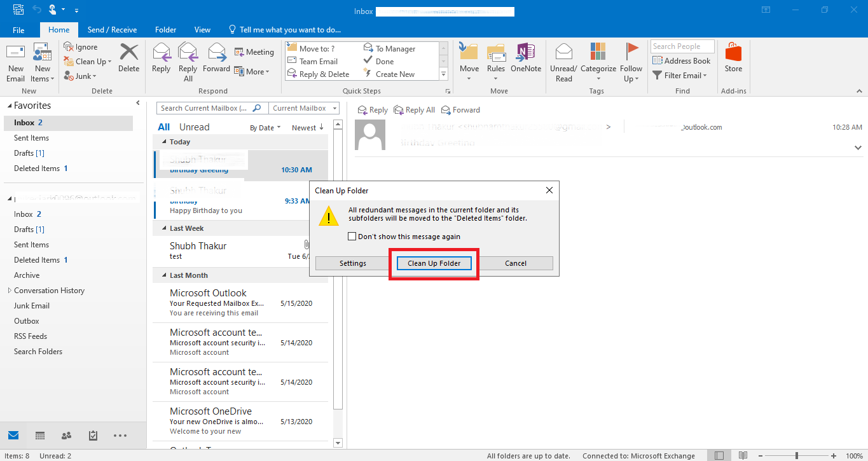Check Don't show this message again
Image resolution: width=868 pixels, height=461 pixels.
[352, 237]
